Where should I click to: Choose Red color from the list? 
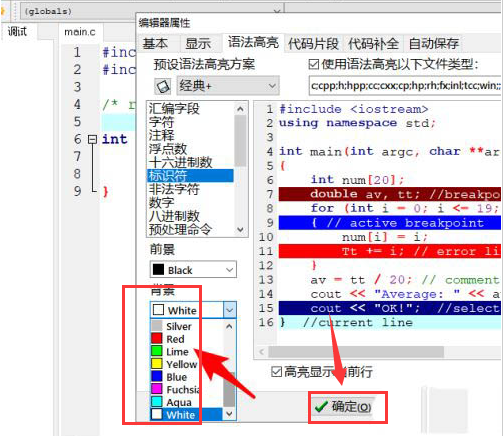[x=187, y=339]
